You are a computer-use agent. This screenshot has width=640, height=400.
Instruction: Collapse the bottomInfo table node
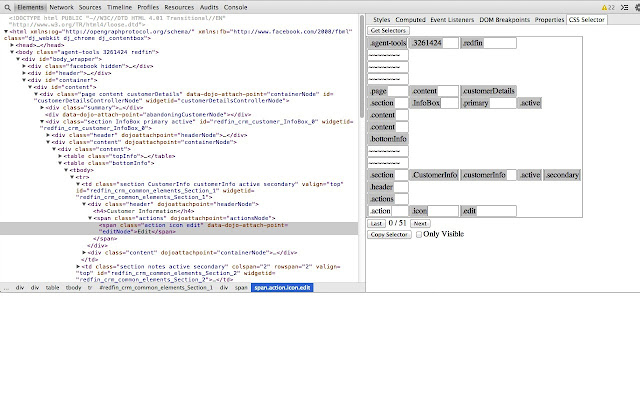[60, 163]
